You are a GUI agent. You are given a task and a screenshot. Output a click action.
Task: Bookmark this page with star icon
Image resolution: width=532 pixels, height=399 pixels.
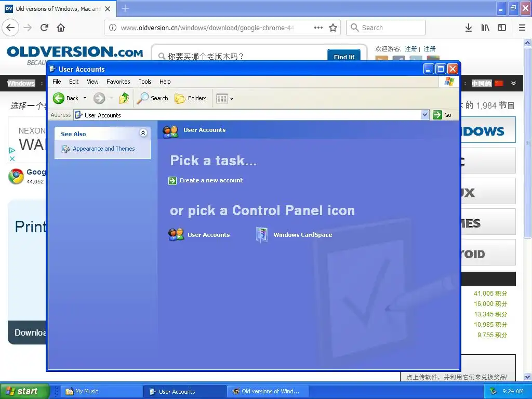tap(333, 28)
